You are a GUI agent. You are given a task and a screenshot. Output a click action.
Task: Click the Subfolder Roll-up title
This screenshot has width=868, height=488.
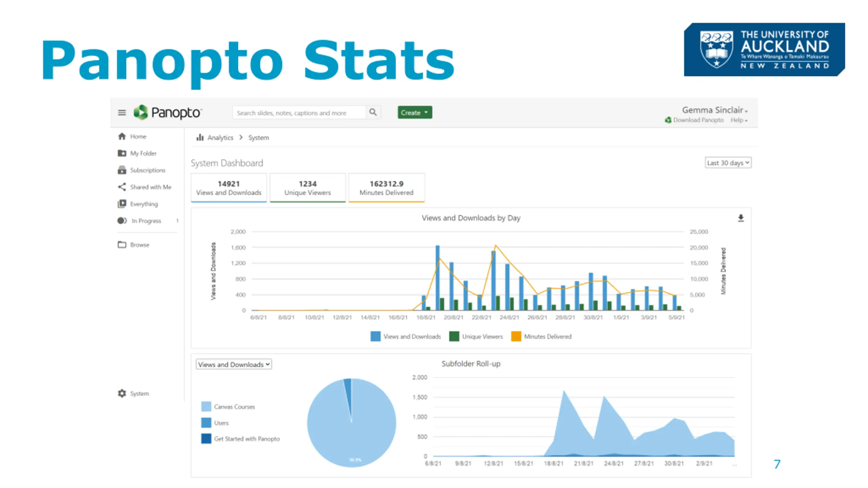coord(471,364)
